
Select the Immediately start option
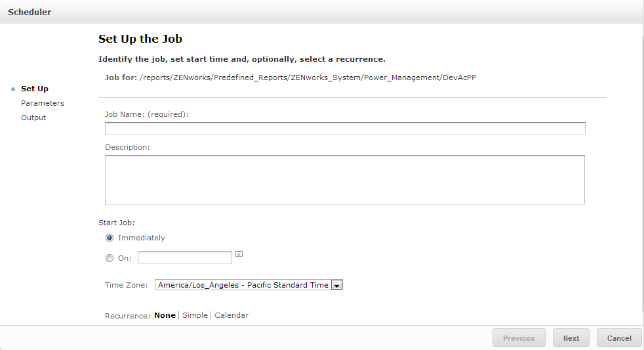(x=110, y=238)
